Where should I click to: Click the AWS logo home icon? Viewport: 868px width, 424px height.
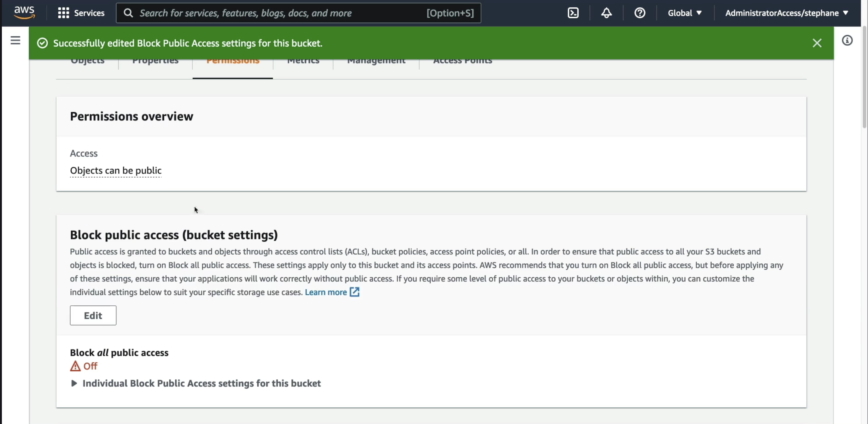point(24,13)
